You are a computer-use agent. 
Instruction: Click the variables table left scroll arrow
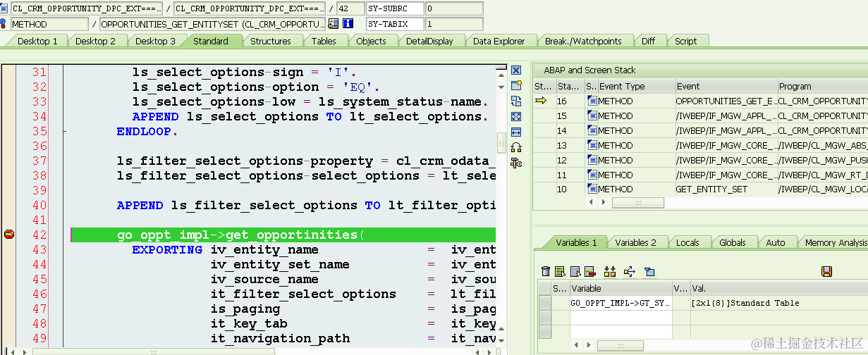coord(577,344)
